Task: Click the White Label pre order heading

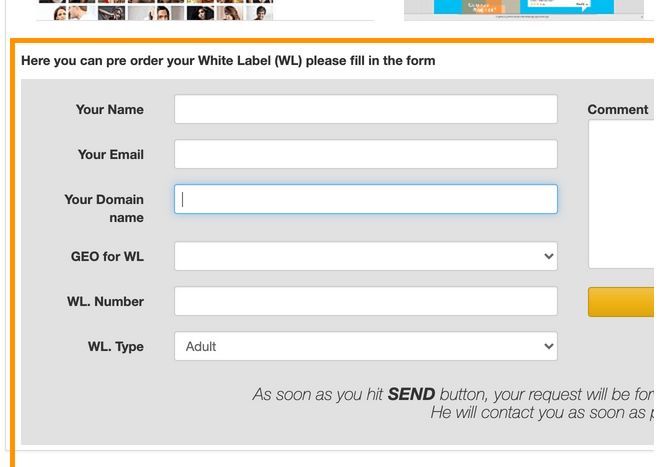Action: [x=228, y=60]
